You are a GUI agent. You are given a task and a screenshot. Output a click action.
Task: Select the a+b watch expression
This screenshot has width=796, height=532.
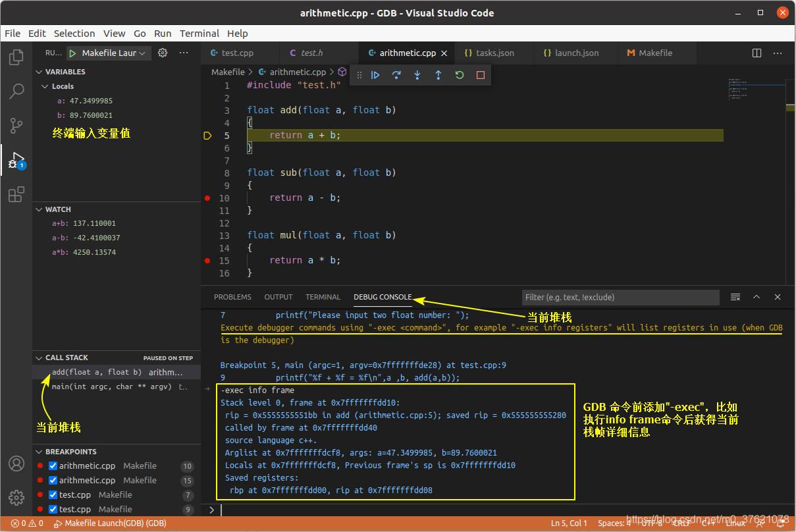point(117,223)
